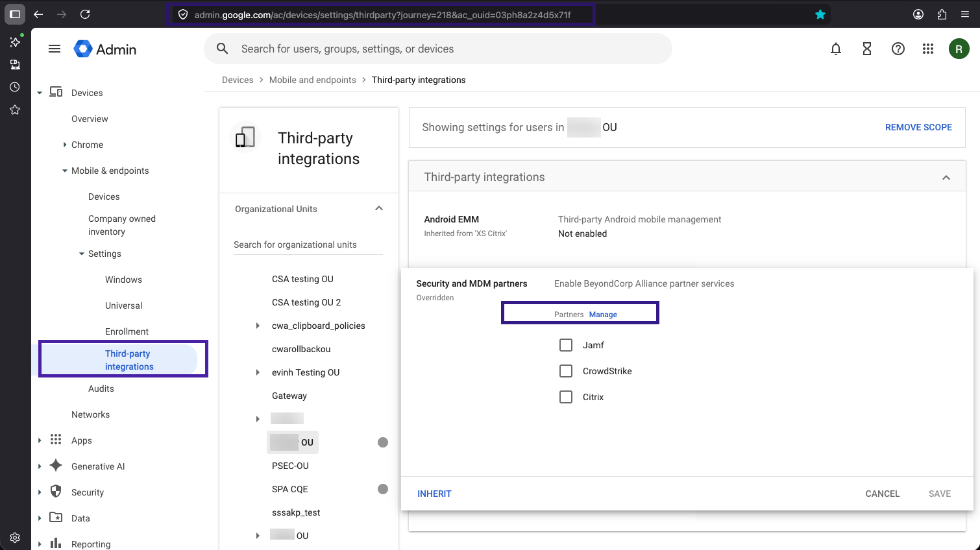The width and height of the screenshot is (980, 550).
Task: Open the account avatar R
Action: tap(959, 49)
